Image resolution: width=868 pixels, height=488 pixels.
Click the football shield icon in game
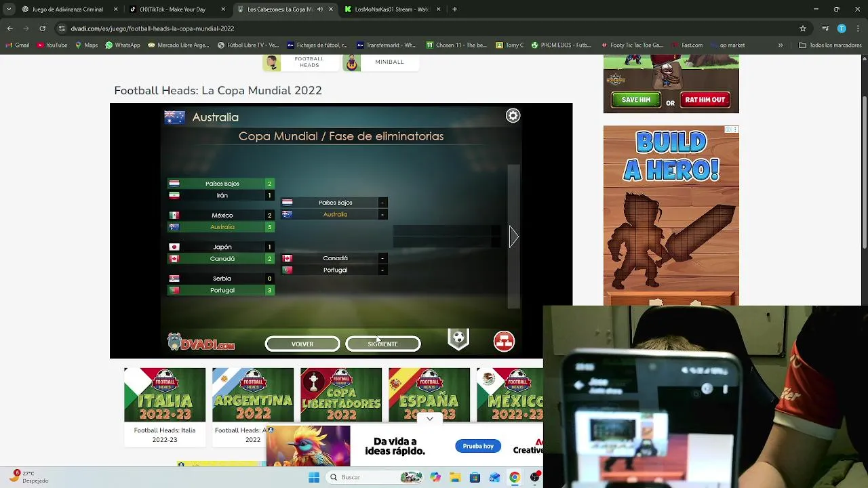(x=458, y=339)
